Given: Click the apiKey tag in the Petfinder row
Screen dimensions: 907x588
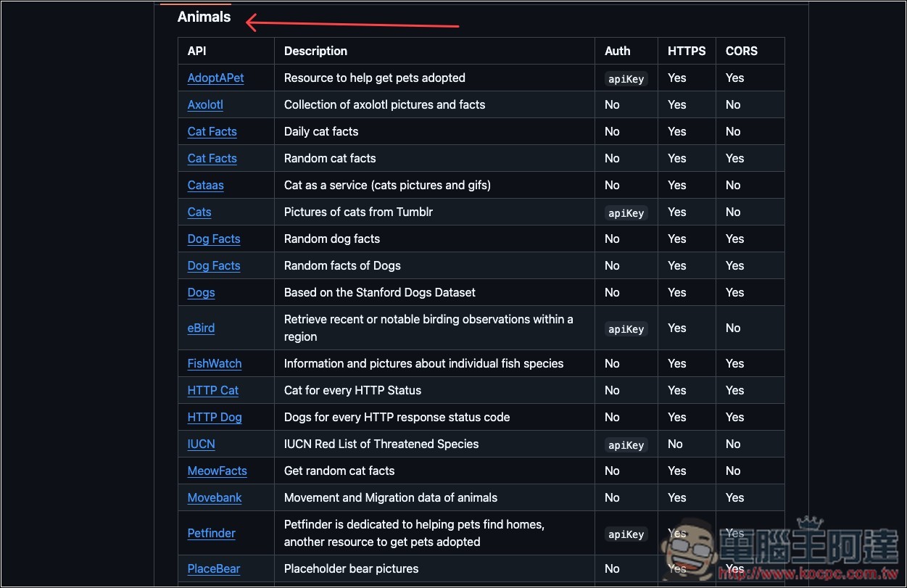Looking at the screenshot, I should click(626, 534).
